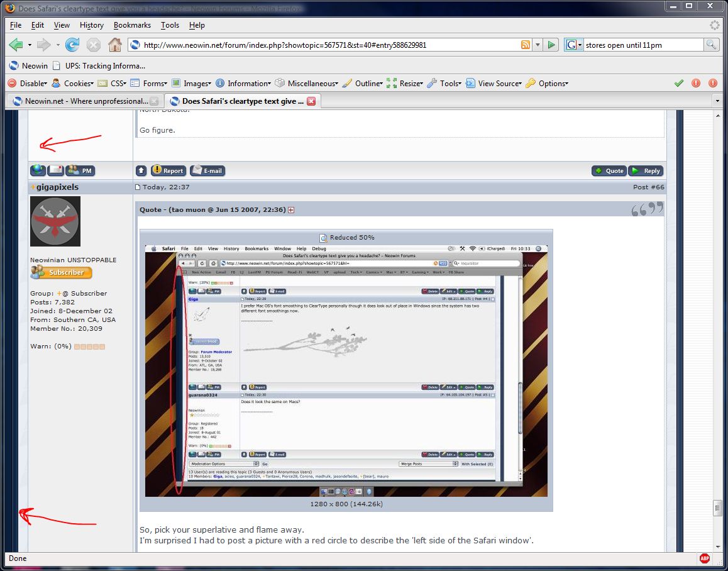The image size is (728, 571).
Task: Click the post icon next to Today, 22:37
Action: (138, 187)
